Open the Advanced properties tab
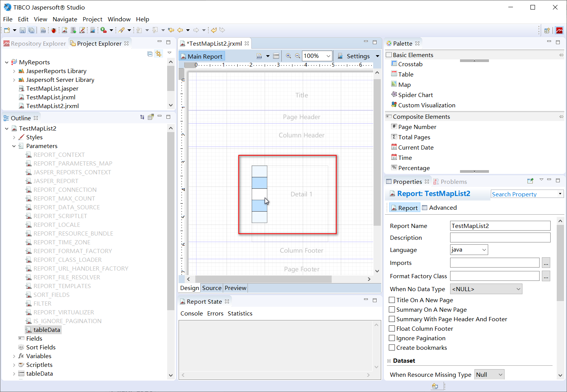 pos(439,207)
